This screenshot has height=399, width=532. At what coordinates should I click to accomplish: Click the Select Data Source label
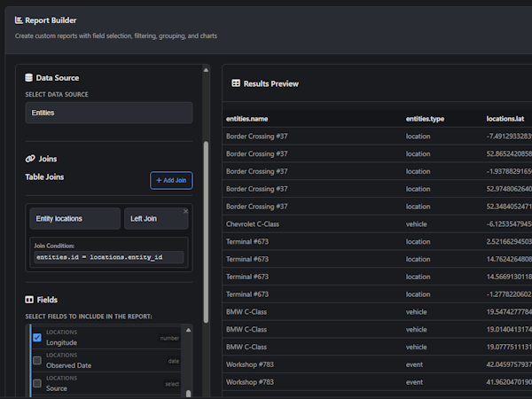pos(57,94)
